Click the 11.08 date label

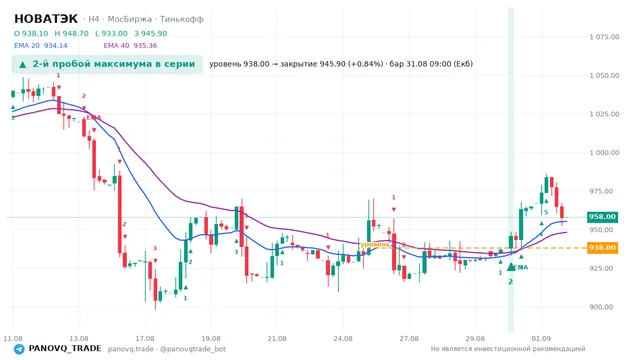pos(13,338)
